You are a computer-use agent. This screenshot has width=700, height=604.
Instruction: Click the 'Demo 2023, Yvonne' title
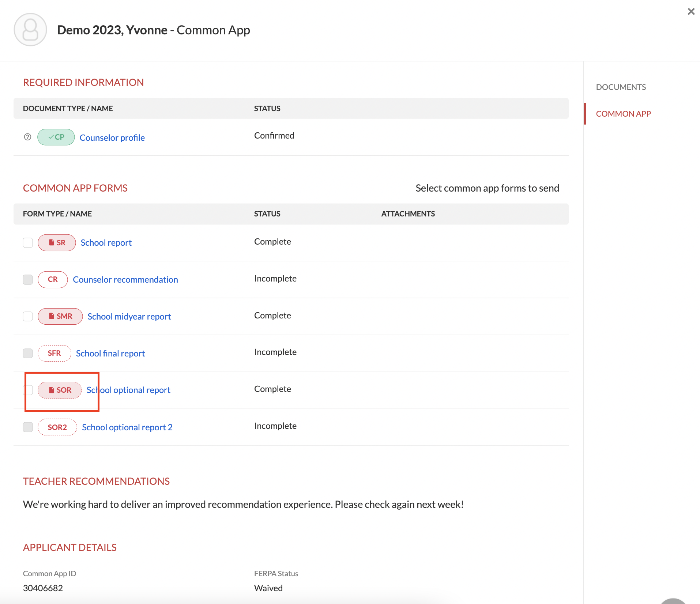pos(112,30)
